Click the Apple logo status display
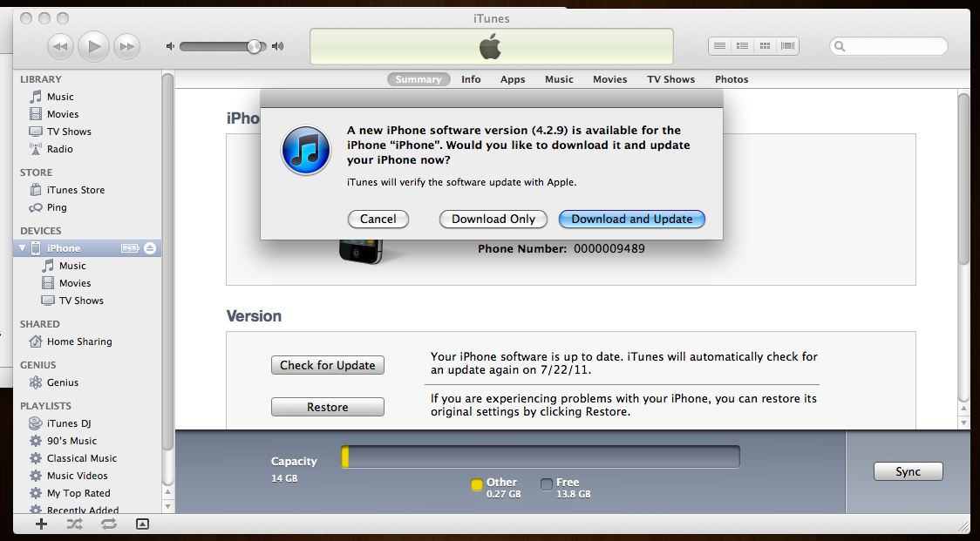This screenshot has width=980, height=541. pyautogui.click(x=491, y=46)
